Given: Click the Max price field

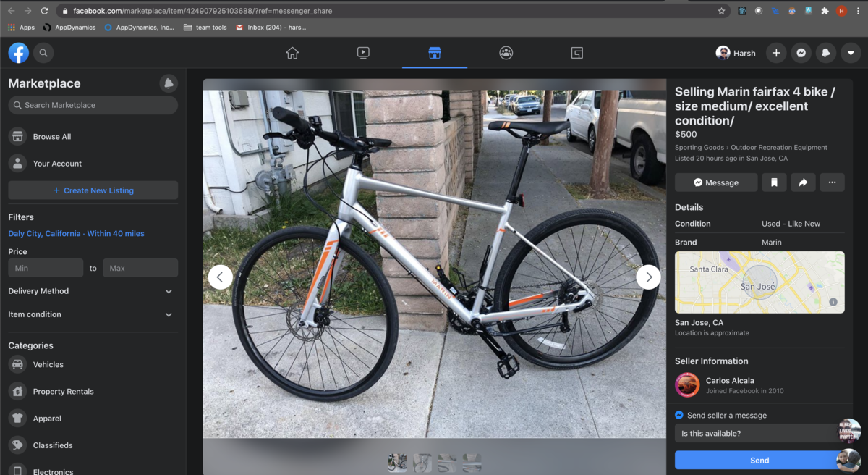Looking at the screenshot, I should [x=140, y=268].
